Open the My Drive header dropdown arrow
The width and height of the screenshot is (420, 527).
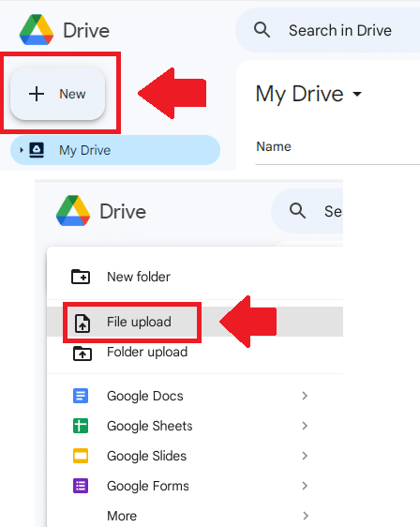point(357,94)
